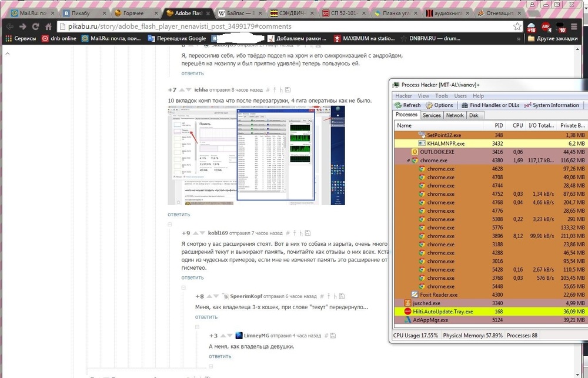Click ответить under the kobl169 comment
588x378 pixels.
(193, 278)
